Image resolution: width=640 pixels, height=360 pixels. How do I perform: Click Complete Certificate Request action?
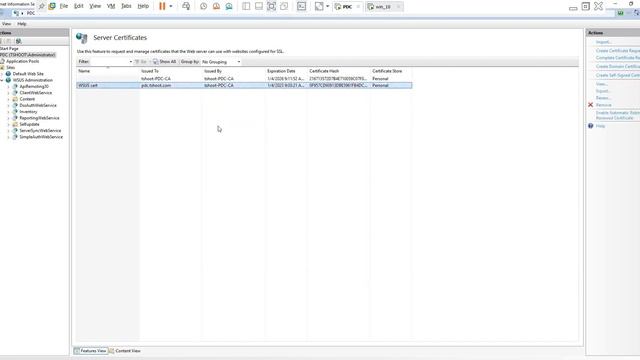click(x=618, y=58)
